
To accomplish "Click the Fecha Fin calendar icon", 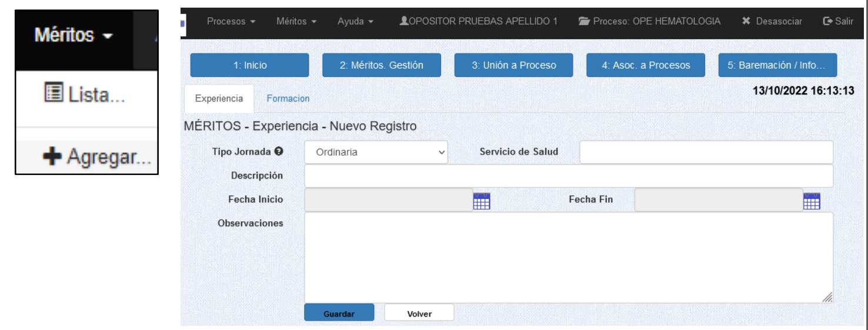I will 812,201.
